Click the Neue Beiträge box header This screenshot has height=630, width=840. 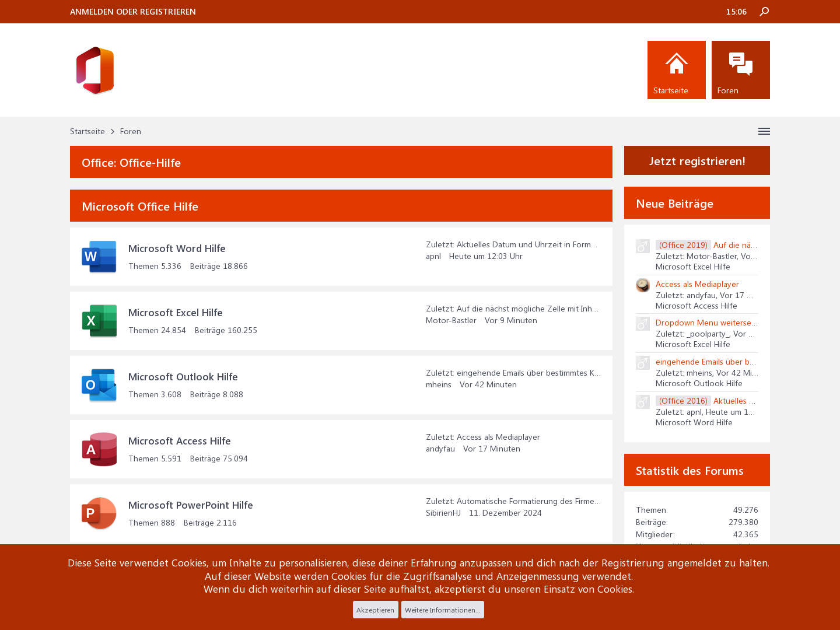point(697,203)
